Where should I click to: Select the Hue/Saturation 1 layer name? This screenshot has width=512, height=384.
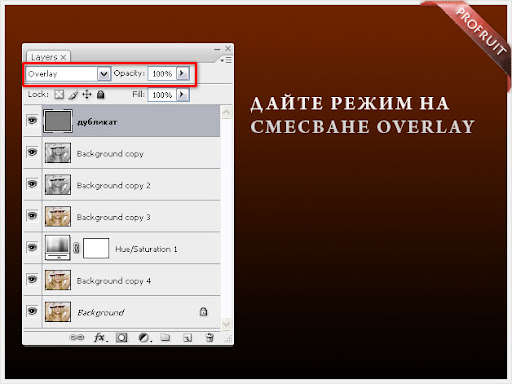pyautogui.click(x=146, y=249)
